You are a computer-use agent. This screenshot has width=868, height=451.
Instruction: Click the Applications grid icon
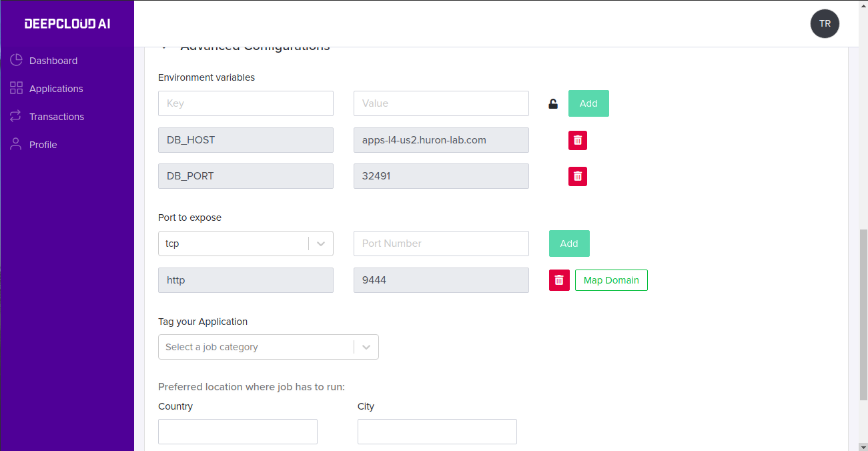[x=16, y=88]
